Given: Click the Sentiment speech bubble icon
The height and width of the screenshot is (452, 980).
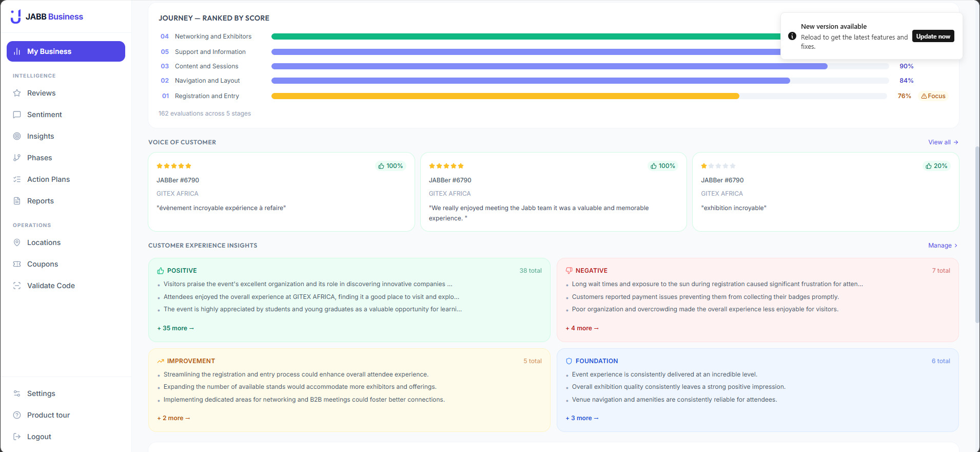Looking at the screenshot, I should pos(17,115).
